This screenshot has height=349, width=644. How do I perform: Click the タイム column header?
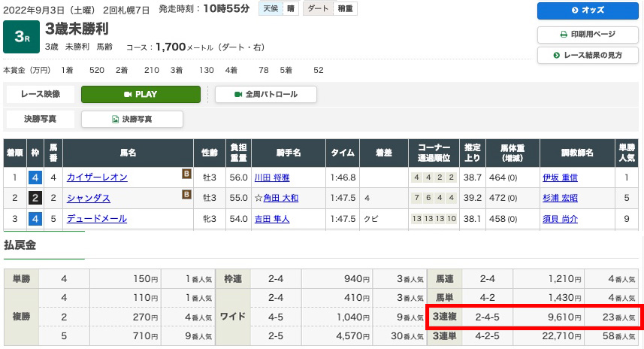(343, 153)
